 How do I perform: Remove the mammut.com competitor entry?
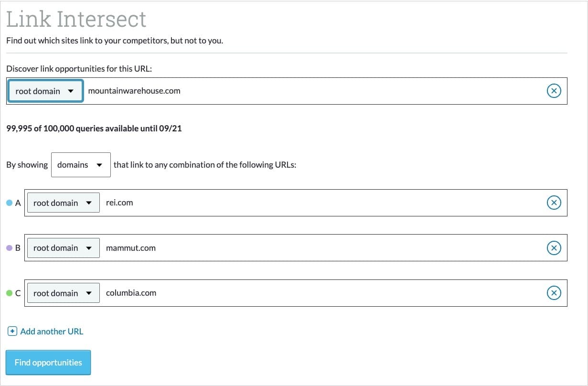pyautogui.click(x=554, y=247)
